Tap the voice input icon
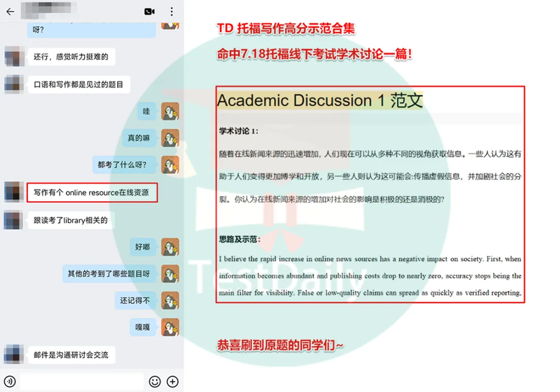The image size is (560, 392). point(10,381)
